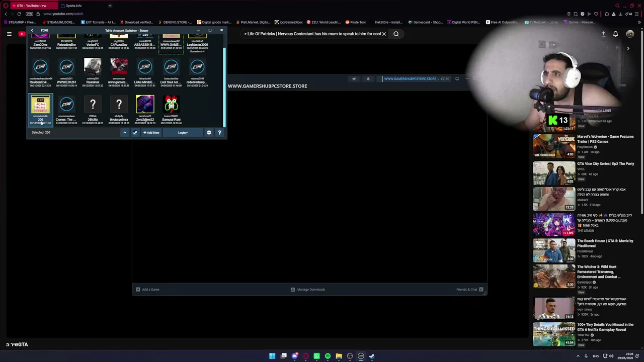Open the TcNo help question mark
This screenshot has height=362, width=644.
coord(219,133)
